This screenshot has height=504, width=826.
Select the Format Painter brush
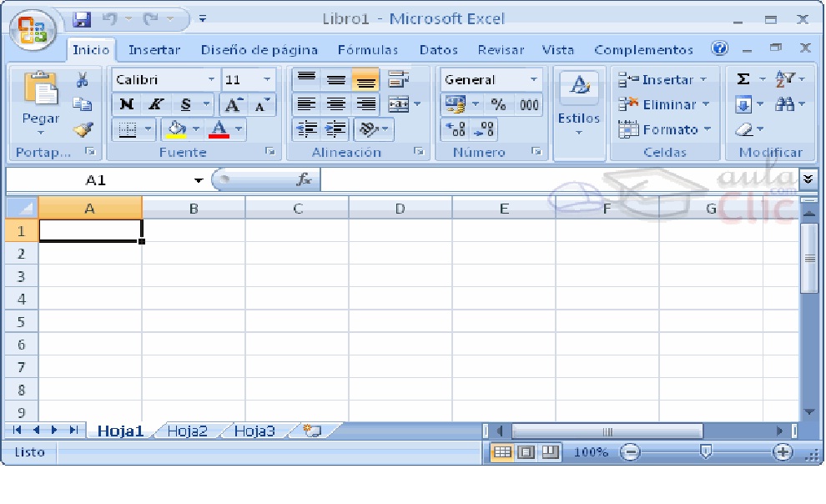coord(83,129)
